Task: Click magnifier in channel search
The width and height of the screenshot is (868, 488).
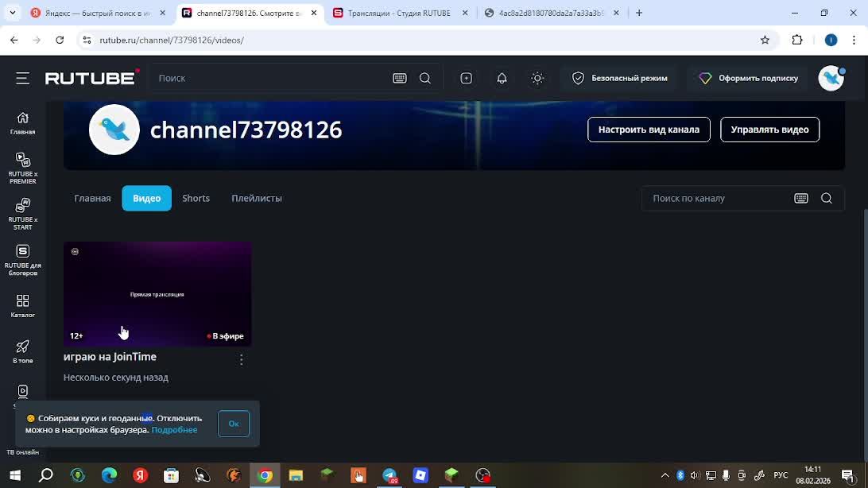Action: pos(827,198)
